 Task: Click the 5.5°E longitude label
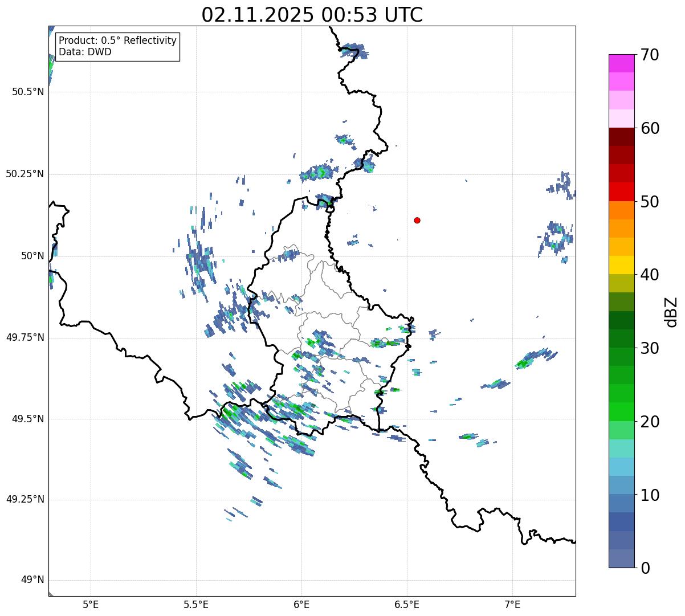[196, 604]
